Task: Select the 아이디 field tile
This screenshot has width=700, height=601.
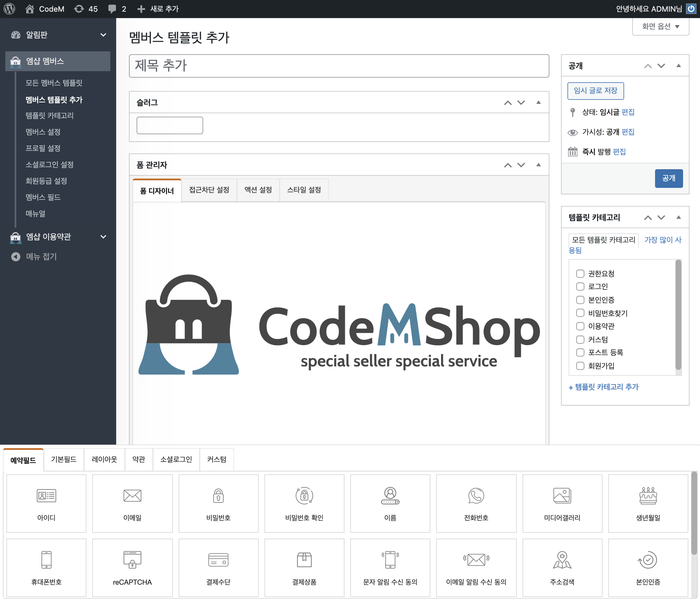Action: [46, 504]
